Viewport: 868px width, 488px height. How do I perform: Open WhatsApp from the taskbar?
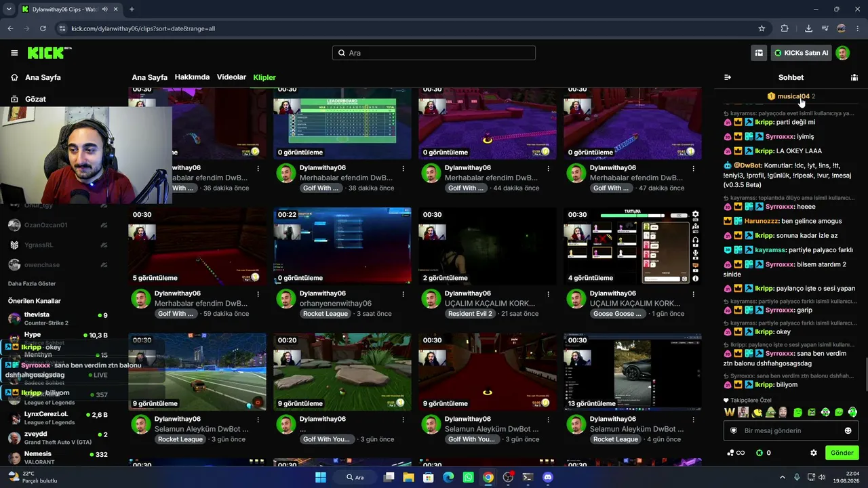pyautogui.click(x=468, y=477)
